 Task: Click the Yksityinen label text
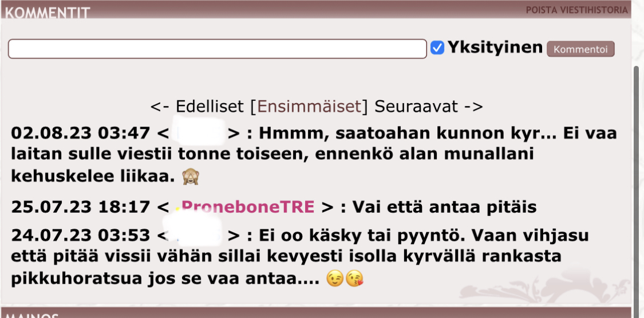click(x=495, y=47)
